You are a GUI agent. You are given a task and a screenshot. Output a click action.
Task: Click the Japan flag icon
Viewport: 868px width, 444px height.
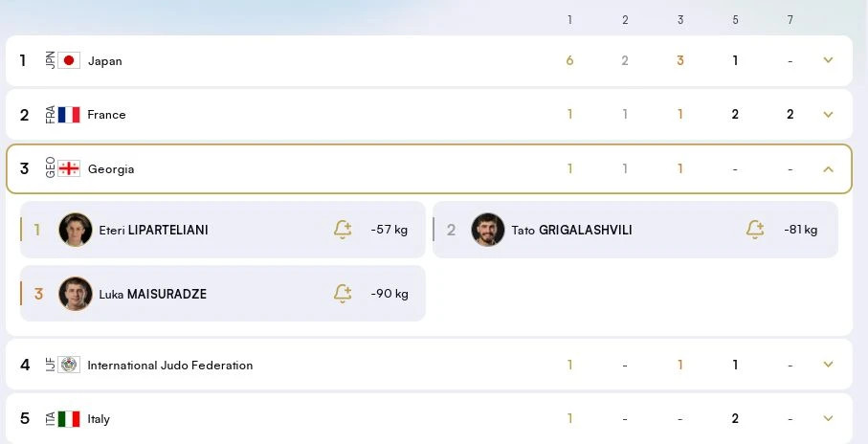pyautogui.click(x=69, y=60)
